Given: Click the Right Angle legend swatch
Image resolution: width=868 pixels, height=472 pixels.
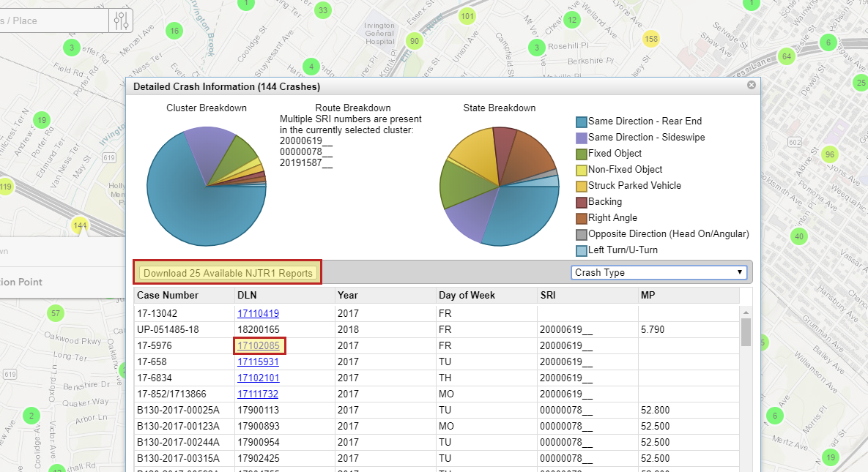Looking at the screenshot, I should click(x=582, y=218).
